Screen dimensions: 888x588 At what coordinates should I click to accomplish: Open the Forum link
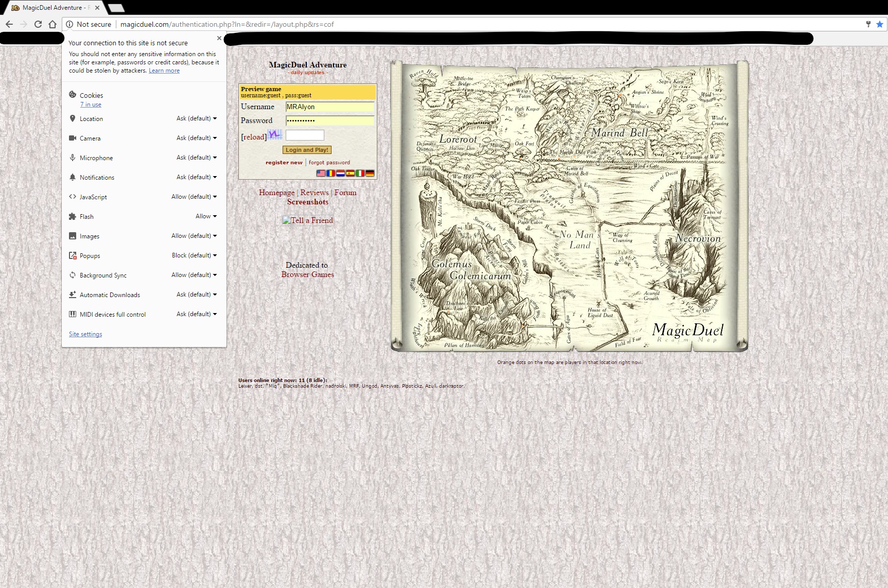tap(345, 193)
